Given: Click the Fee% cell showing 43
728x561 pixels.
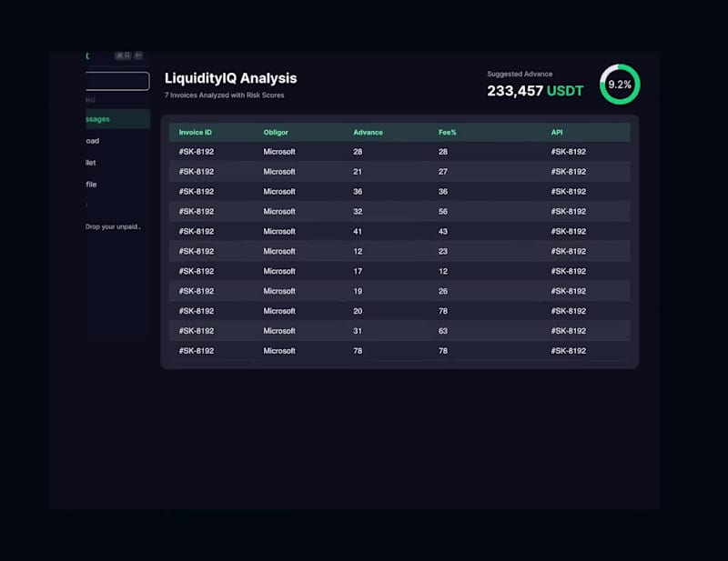Looking at the screenshot, I should [x=443, y=232].
